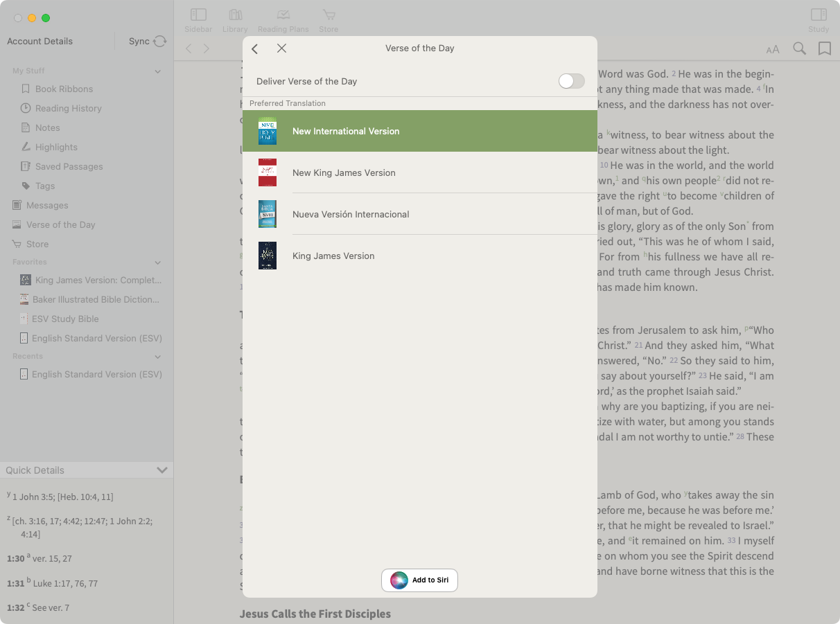Click the Sync refresh icon
The height and width of the screenshot is (624, 840).
pos(160,42)
